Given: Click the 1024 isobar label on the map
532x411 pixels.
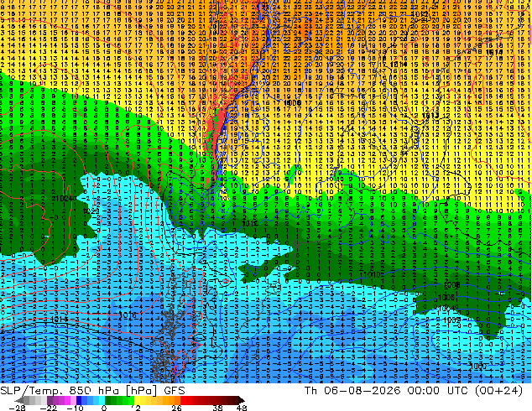Looking at the screenshot, I should (64, 199).
